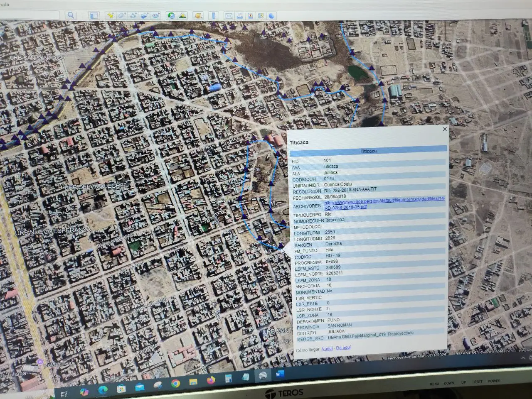Close the Titicaca info balloon
Screen dimensions: 532x399
click(x=445, y=129)
